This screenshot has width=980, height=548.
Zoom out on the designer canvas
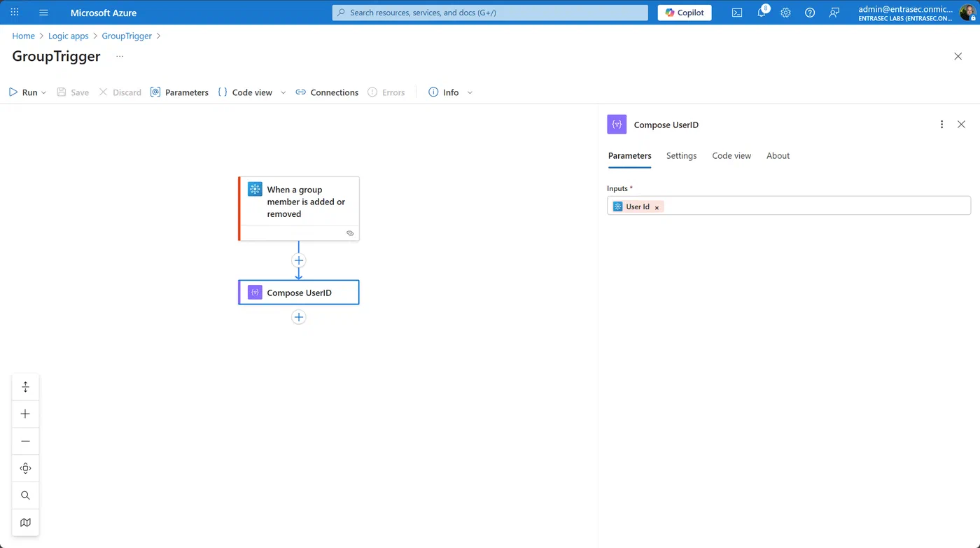(x=26, y=441)
